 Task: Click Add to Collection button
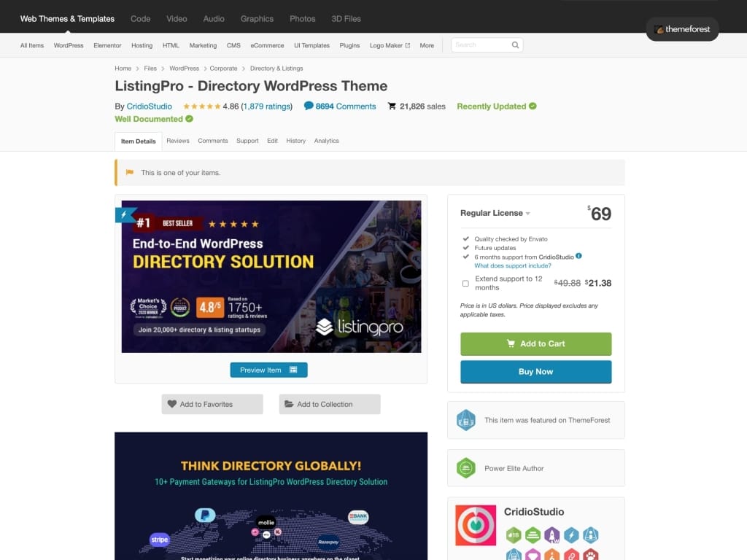coord(330,404)
